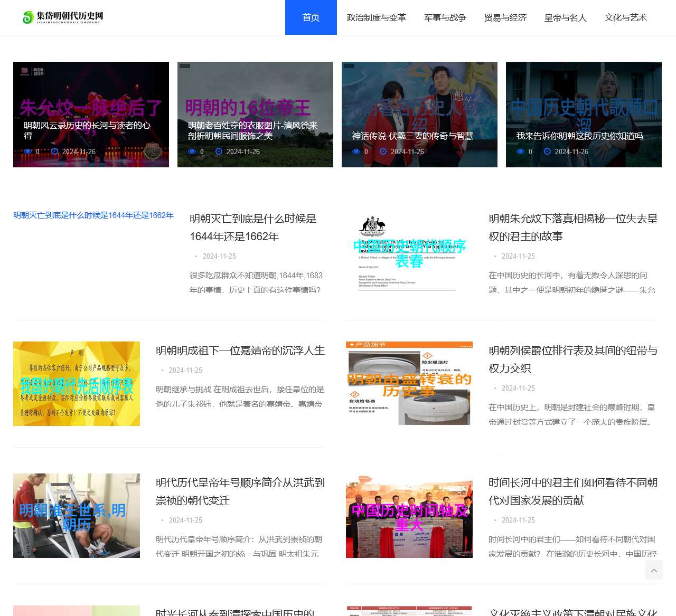Open the 首页 navigation tab

[311, 17]
